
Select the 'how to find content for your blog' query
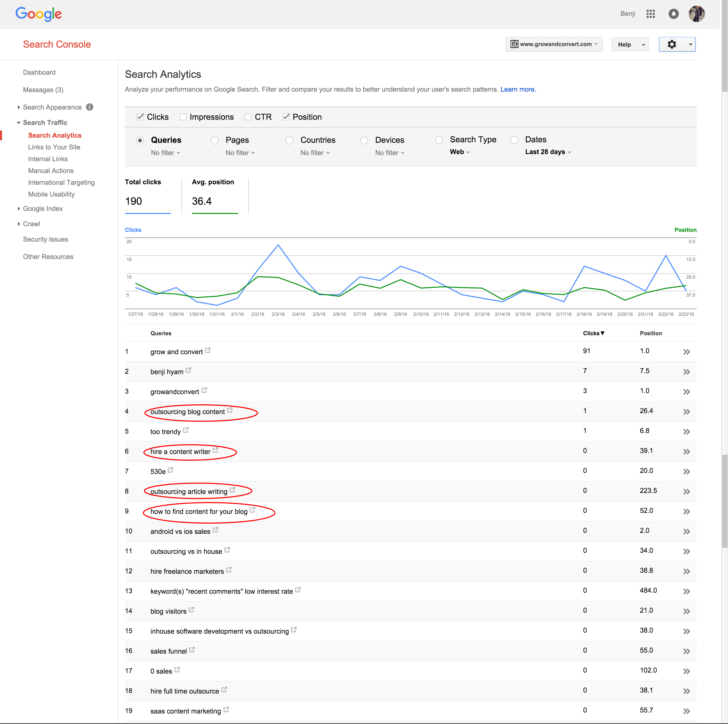pos(199,512)
